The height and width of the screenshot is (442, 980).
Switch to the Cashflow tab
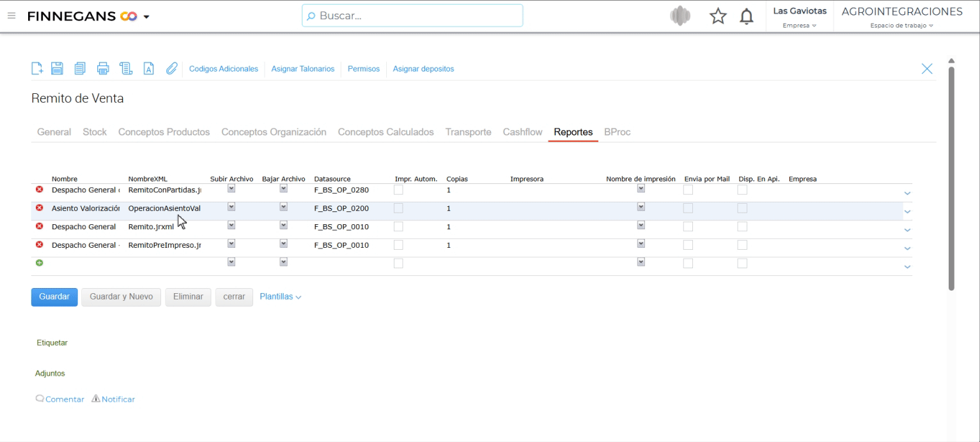point(523,132)
